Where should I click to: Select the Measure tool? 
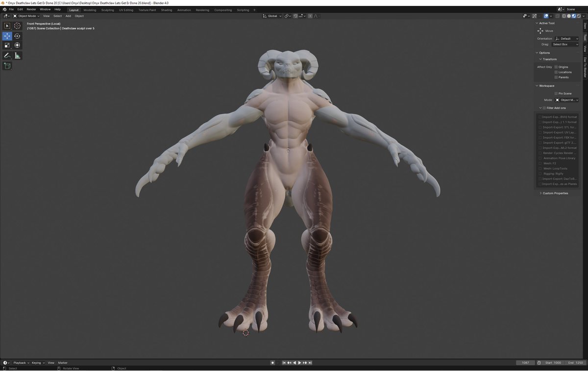(17, 55)
